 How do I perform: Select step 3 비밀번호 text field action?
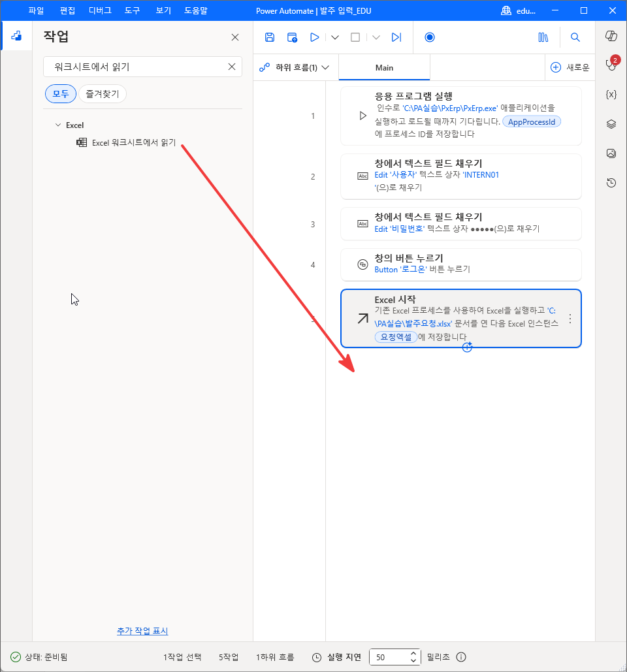tap(460, 224)
